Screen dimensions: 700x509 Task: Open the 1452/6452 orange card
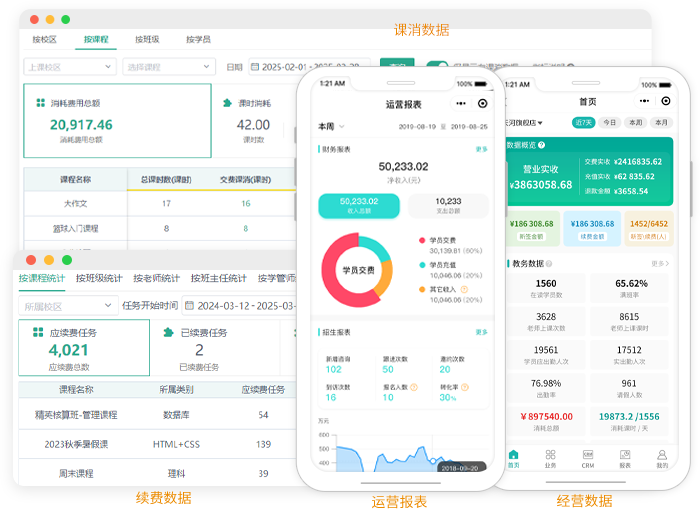pyautogui.click(x=649, y=229)
